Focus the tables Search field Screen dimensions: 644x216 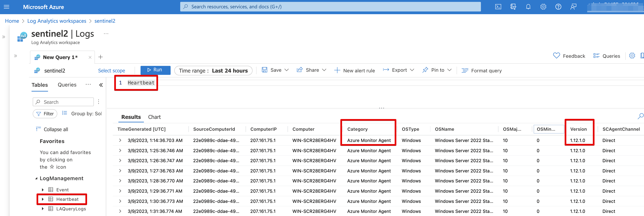click(63, 102)
